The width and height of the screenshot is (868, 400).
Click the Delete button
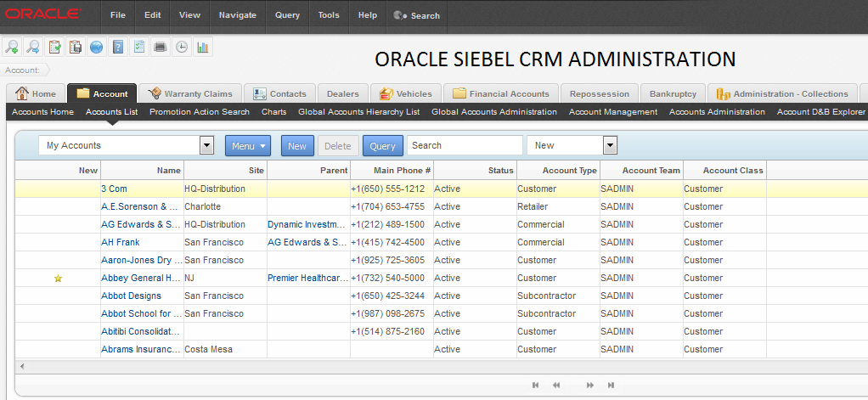[338, 146]
